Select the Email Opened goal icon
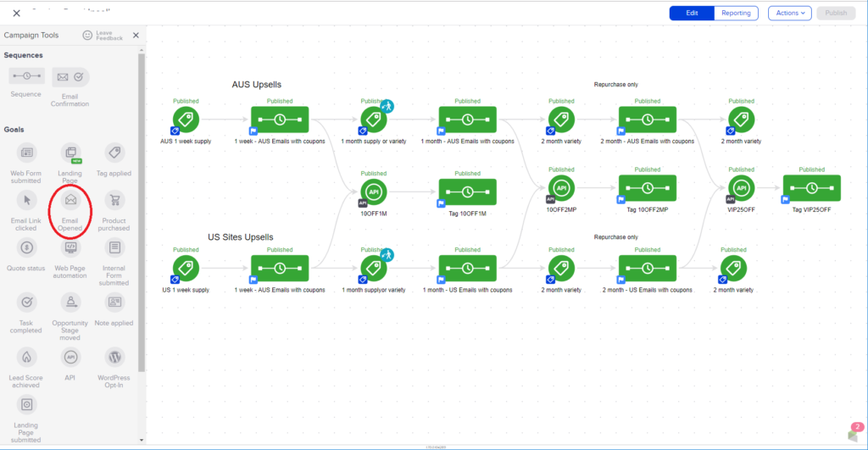The height and width of the screenshot is (450, 868). tap(70, 200)
